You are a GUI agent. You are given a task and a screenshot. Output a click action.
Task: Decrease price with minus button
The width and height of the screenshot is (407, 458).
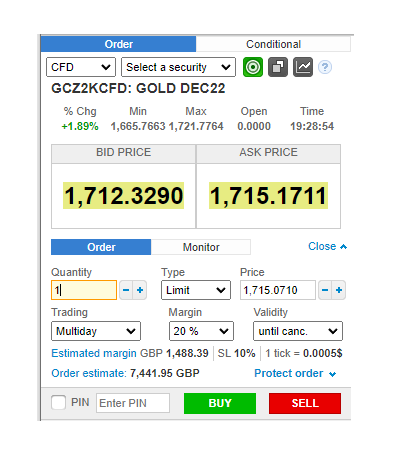point(325,290)
